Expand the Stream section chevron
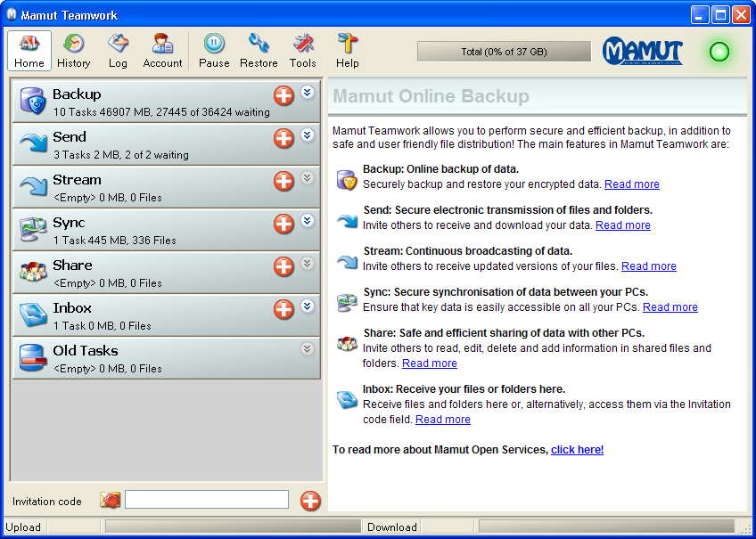The height and width of the screenshot is (539, 756). tap(307, 178)
